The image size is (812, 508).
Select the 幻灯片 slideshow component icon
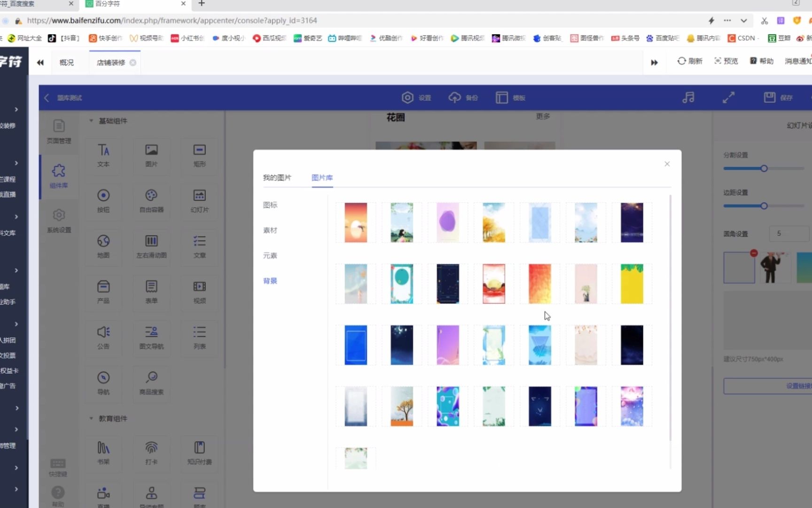pyautogui.click(x=199, y=201)
